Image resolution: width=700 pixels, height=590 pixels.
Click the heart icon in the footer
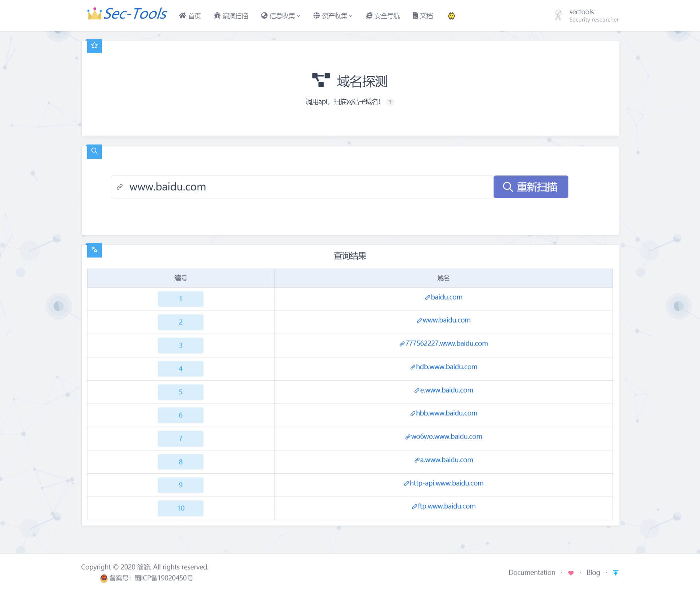coord(571,573)
